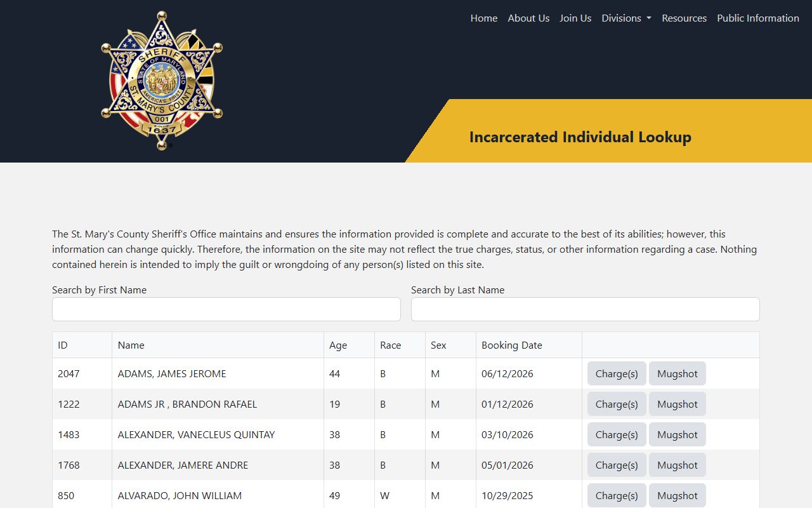Click age value 44
Viewport: 812px width, 508px height.
point(335,373)
